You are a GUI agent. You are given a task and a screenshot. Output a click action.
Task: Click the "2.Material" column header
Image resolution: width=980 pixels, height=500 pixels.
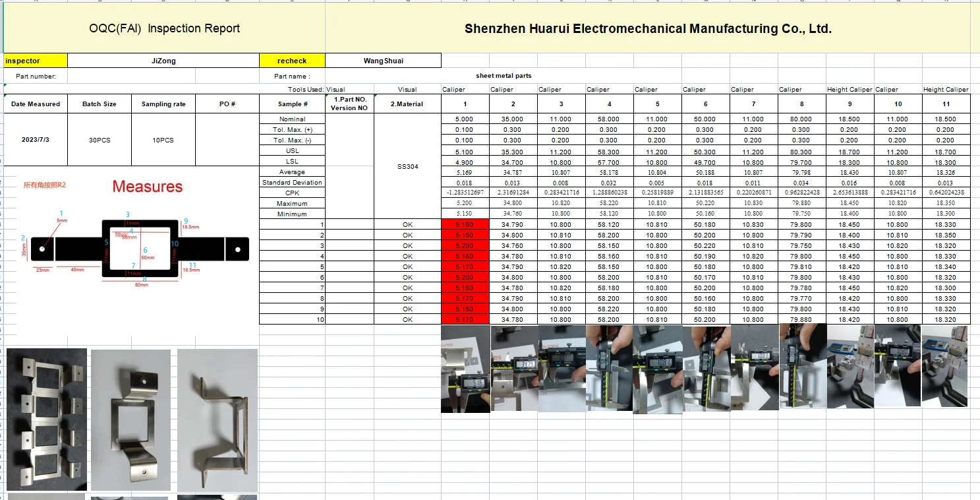(407, 104)
